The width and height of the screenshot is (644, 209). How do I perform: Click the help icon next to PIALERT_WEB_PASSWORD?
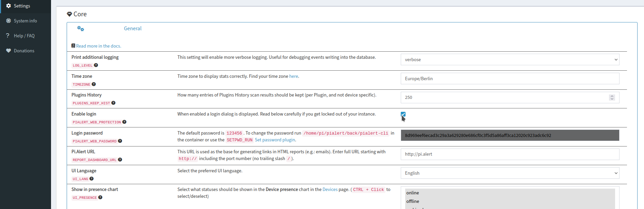(120, 141)
